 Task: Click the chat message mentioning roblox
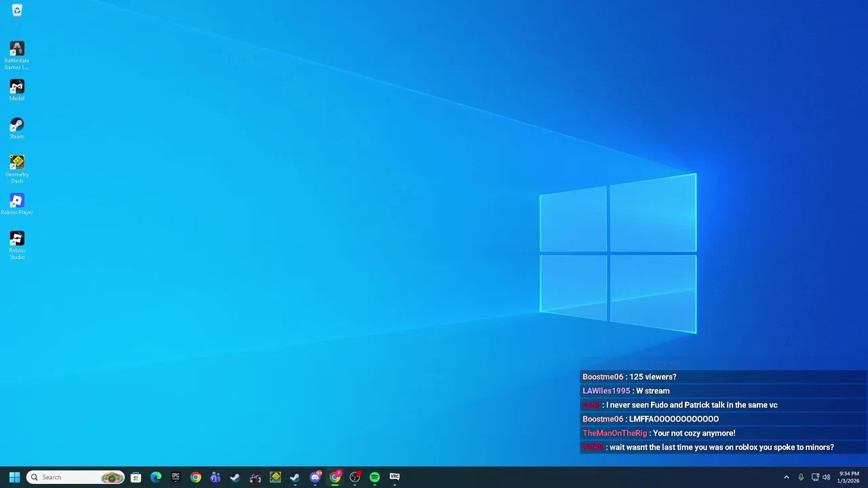point(722,447)
